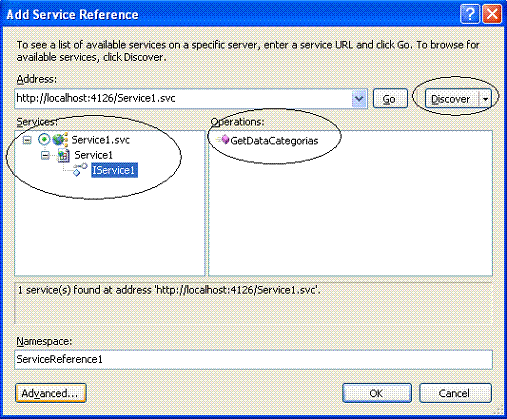
Task: Click the Namespace field containing ServiceReference1
Action: click(x=253, y=359)
